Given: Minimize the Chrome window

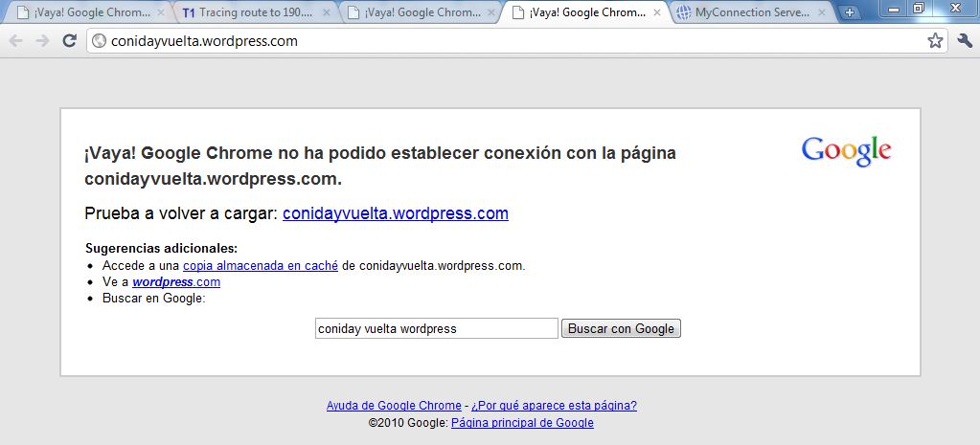Looking at the screenshot, I should coord(895,8).
